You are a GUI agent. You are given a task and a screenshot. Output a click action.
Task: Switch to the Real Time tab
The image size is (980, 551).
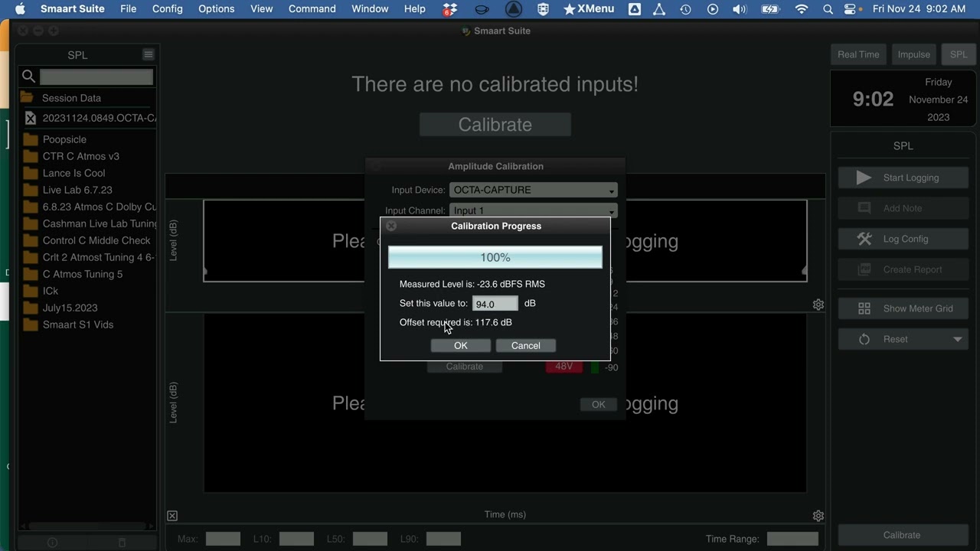[x=858, y=54]
